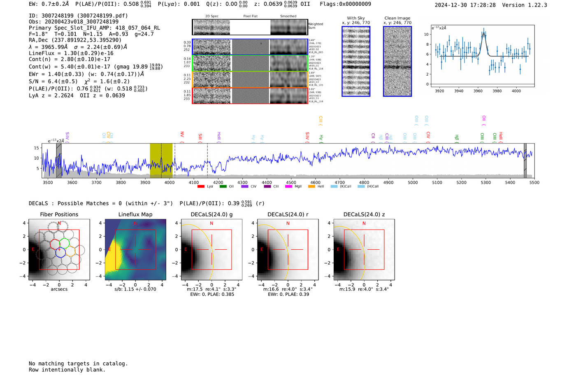Click the Gaussian emission line fit plot

482,56
